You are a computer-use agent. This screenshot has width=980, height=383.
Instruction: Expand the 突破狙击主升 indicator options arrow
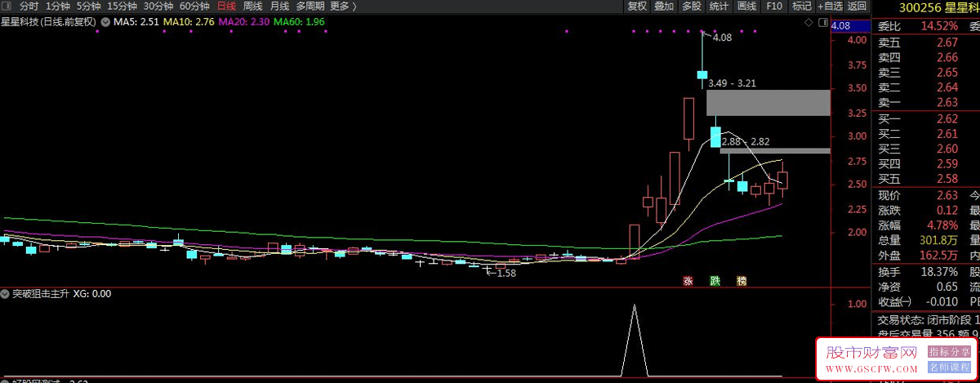pyautogui.click(x=6, y=293)
